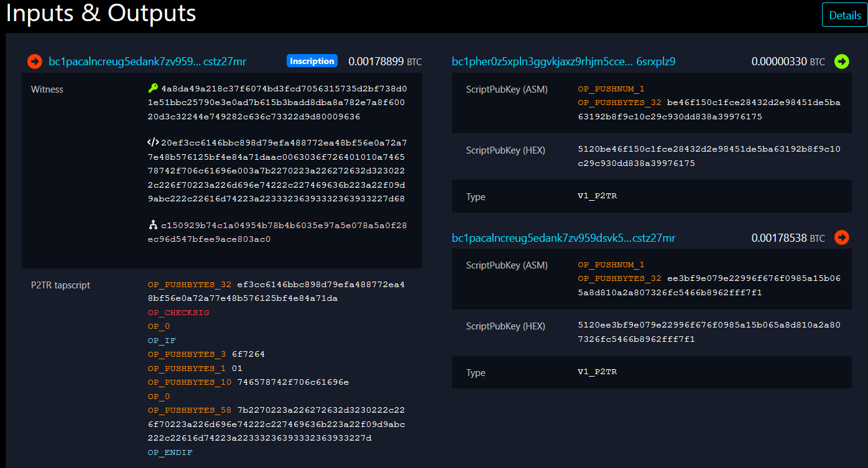Click the red arrow icon on the second output
868x468 pixels.
pyautogui.click(x=841, y=237)
